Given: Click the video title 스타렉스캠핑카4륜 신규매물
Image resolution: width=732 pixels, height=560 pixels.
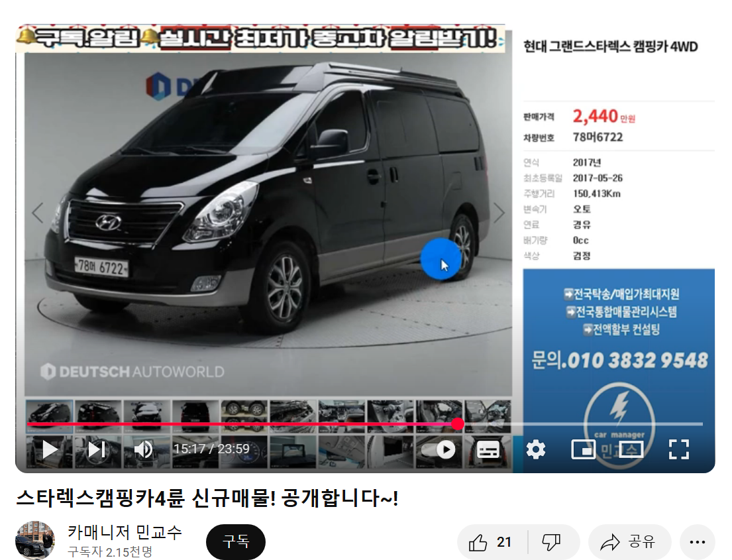Looking at the screenshot, I should click(x=207, y=498).
